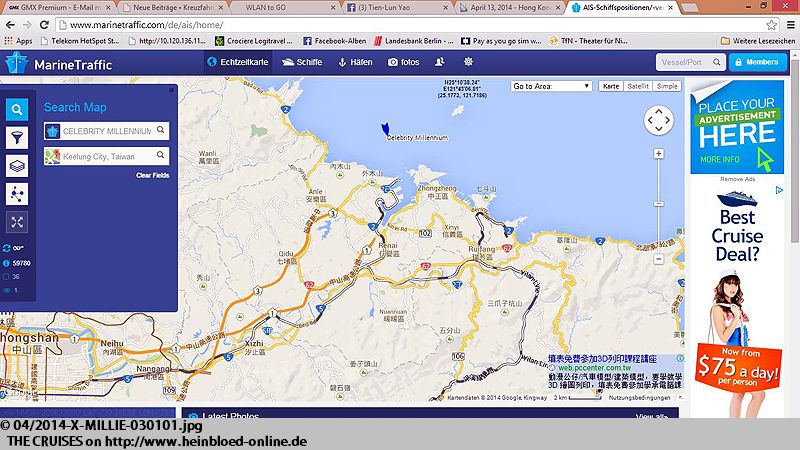The width and height of the screenshot is (800, 450).
Task: Click the info icon beside 59780
Action: point(6,263)
